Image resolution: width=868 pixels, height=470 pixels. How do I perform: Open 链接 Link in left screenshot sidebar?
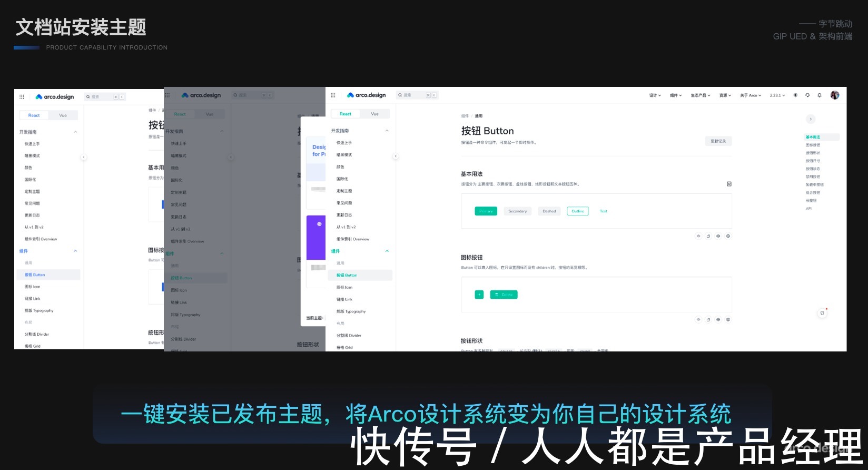pos(33,299)
